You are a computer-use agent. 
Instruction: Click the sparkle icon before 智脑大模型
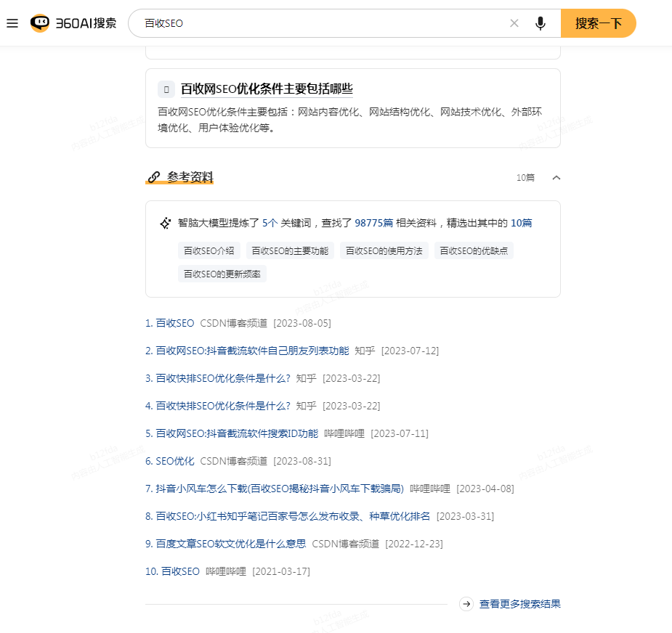point(166,223)
